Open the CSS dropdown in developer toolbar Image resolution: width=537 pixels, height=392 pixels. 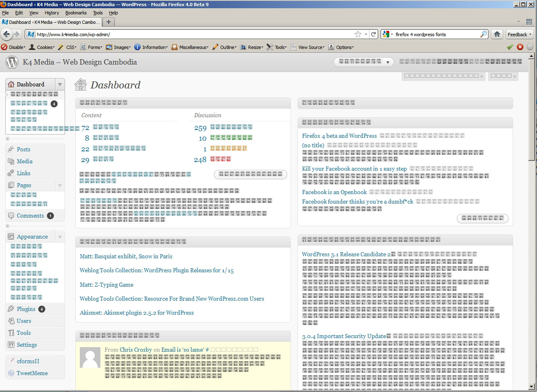click(67, 47)
